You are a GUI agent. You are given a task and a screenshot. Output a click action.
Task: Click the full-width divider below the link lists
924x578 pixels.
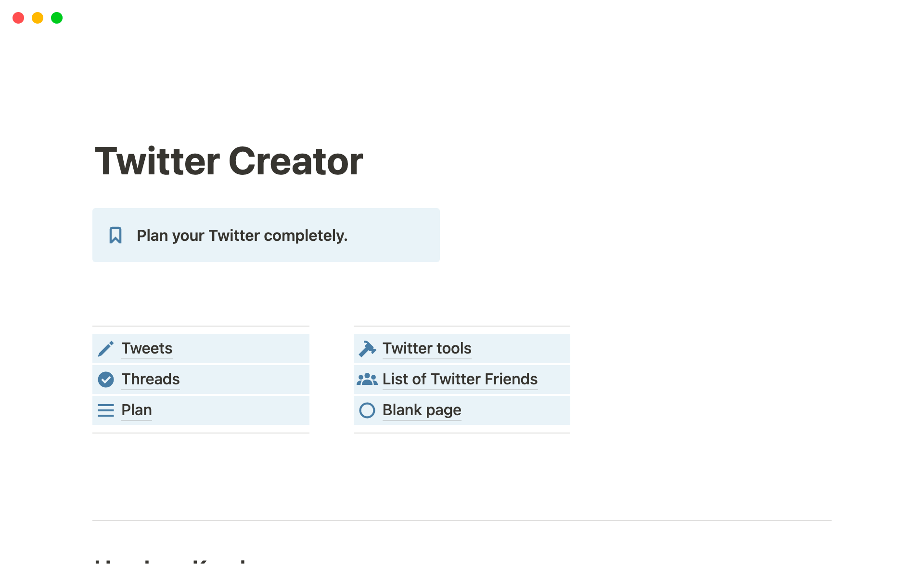tap(462, 521)
